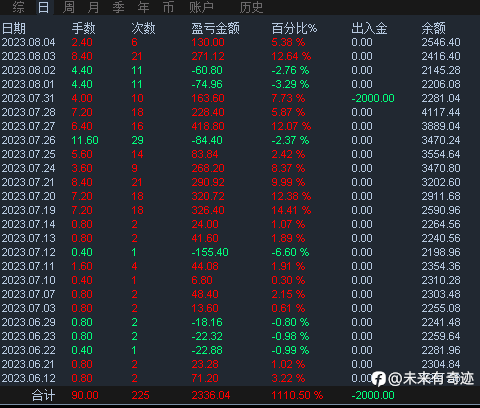Click balance value 2264.56
This screenshot has width=480, height=408.
point(441,224)
